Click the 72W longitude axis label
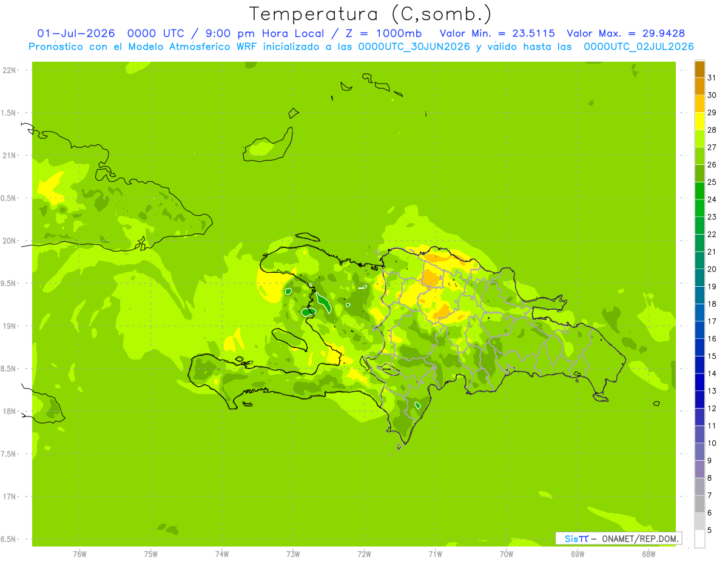This screenshot has width=728, height=562. click(364, 554)
